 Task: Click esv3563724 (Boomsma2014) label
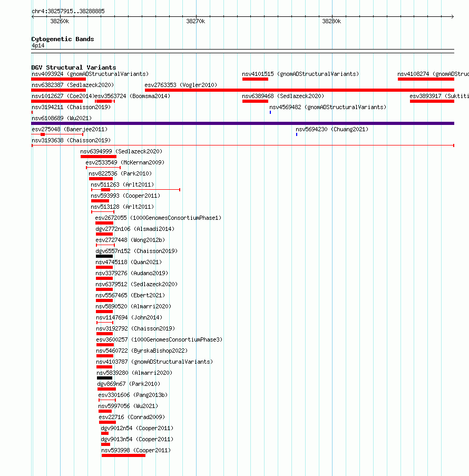(x=133, y=96)
